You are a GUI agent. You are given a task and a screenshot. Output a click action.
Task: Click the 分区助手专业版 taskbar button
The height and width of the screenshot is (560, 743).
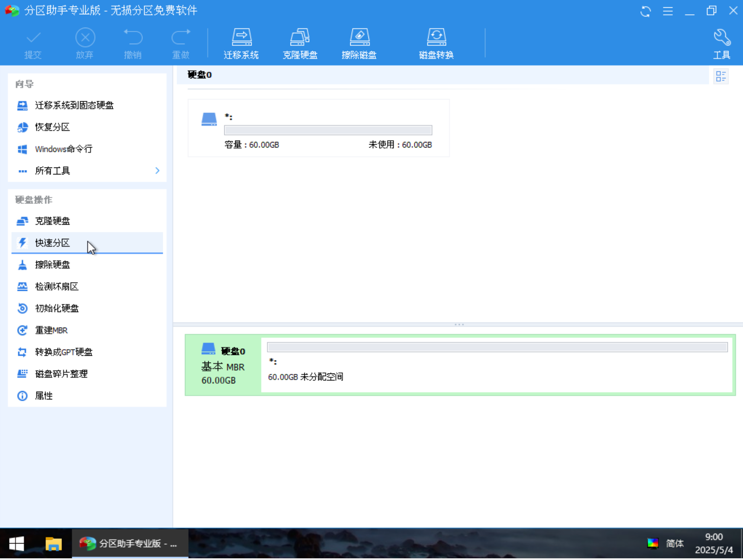click(130, 544)
